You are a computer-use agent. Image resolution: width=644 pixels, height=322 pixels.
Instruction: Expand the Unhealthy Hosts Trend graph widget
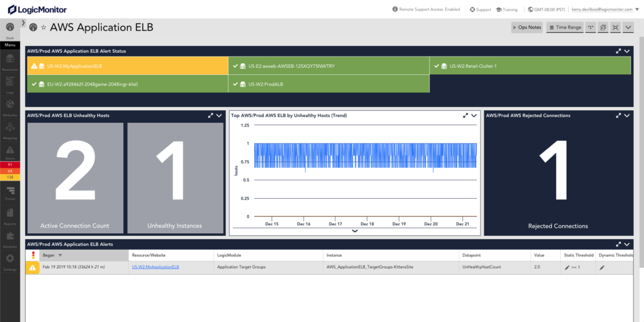465,116
